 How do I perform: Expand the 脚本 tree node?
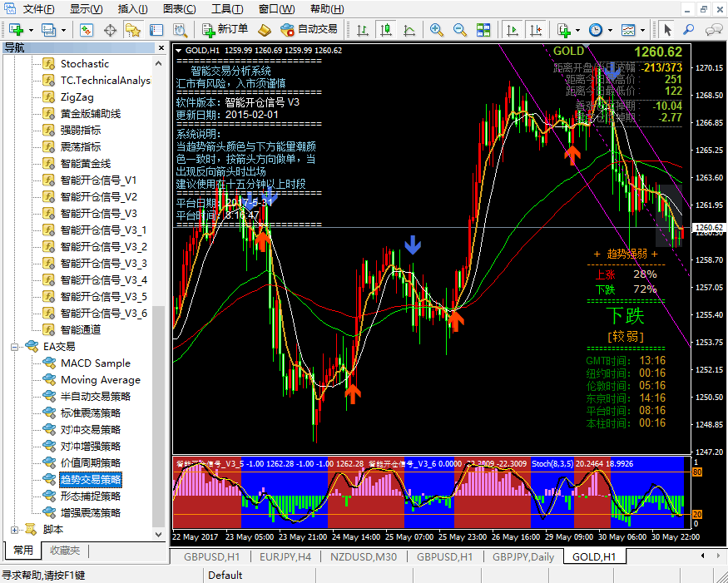click(15, 529)
